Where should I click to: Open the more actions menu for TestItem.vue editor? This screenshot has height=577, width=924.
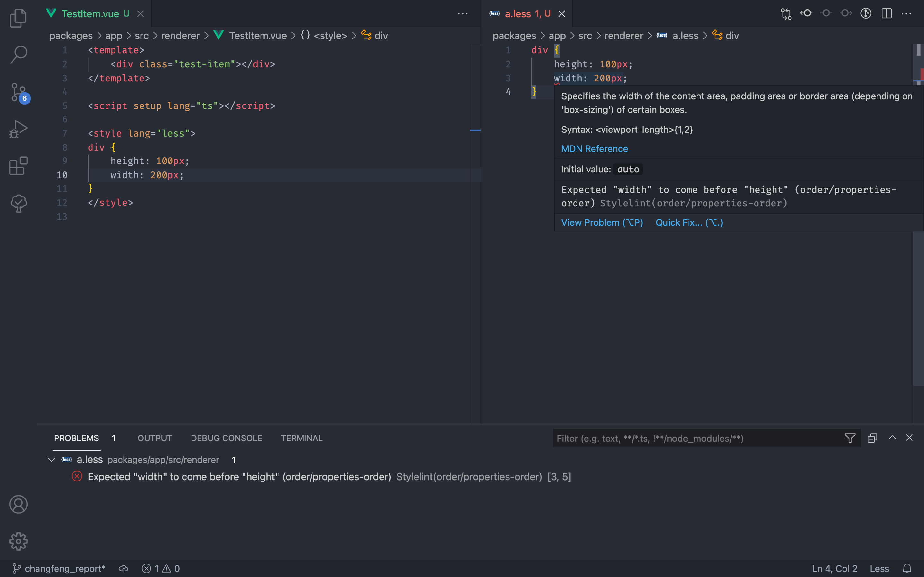(463, 13)
